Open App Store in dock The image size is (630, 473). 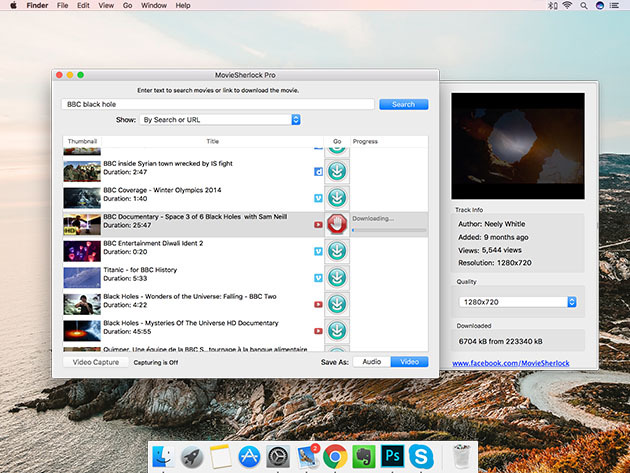coord(249,457)
